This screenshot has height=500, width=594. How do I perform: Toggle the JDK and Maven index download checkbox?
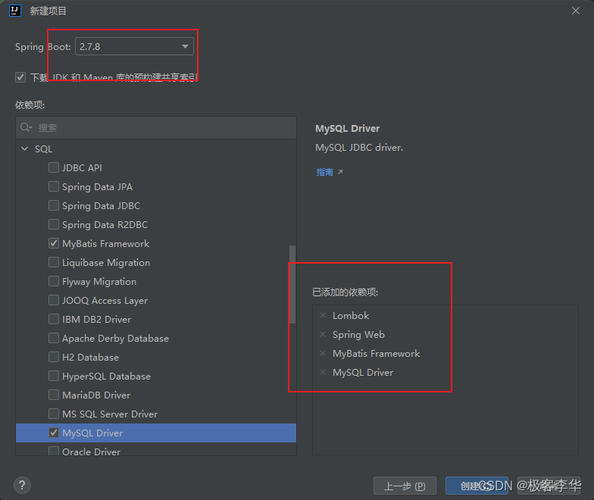[20, 78]
